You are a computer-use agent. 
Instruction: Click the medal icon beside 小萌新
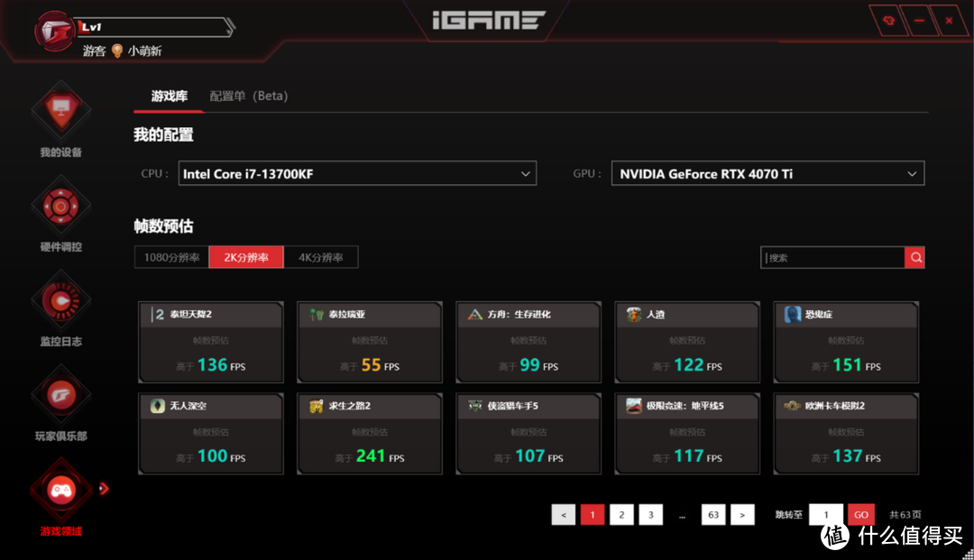116,50
